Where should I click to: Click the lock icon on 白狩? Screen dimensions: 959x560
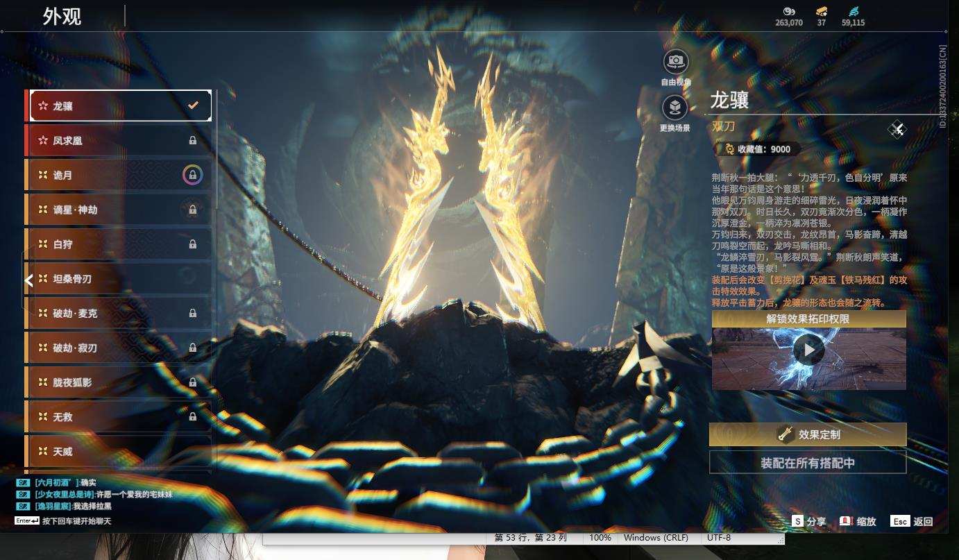(x=193, y=244)
